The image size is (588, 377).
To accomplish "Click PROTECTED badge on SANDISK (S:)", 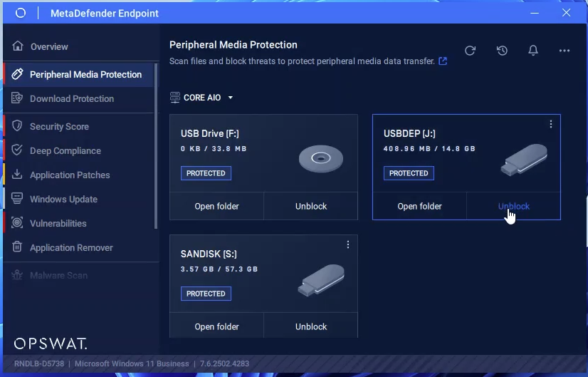I will pos(206,294).
